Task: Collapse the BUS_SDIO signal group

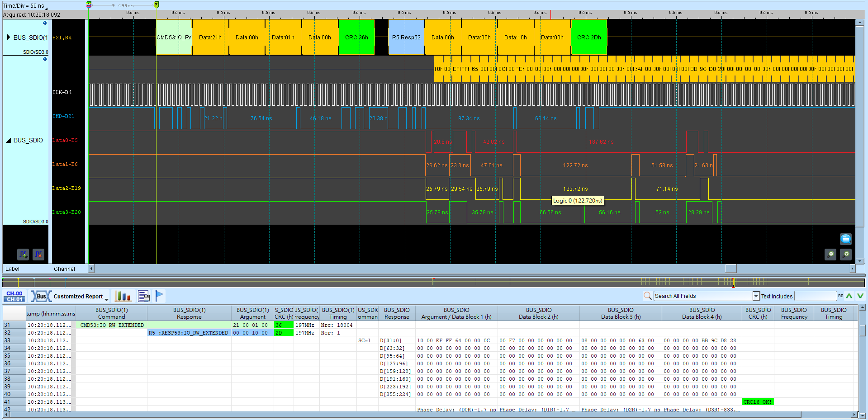Action: point(8,140)
